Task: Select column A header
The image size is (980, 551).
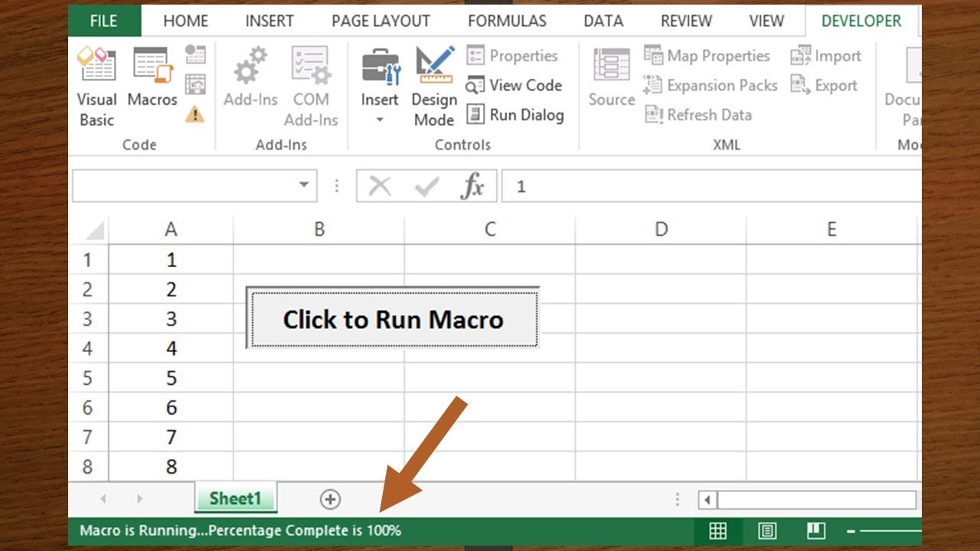Action: (x=171, y=229)
